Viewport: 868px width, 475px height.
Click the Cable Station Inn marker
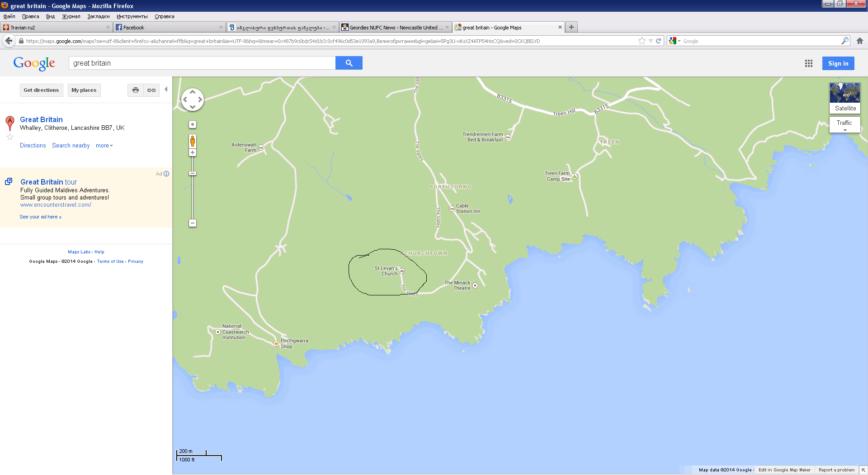pyautogui.click(x=451, y=209)
